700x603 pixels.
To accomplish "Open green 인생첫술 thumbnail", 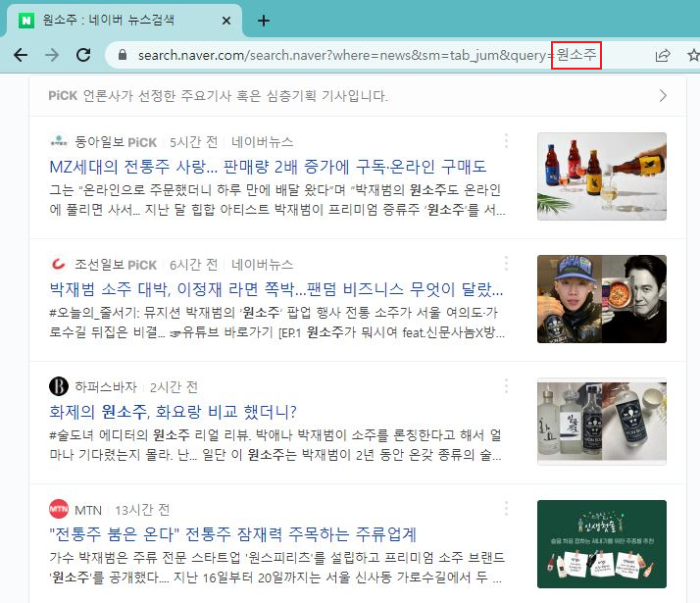I will [602, 544].
